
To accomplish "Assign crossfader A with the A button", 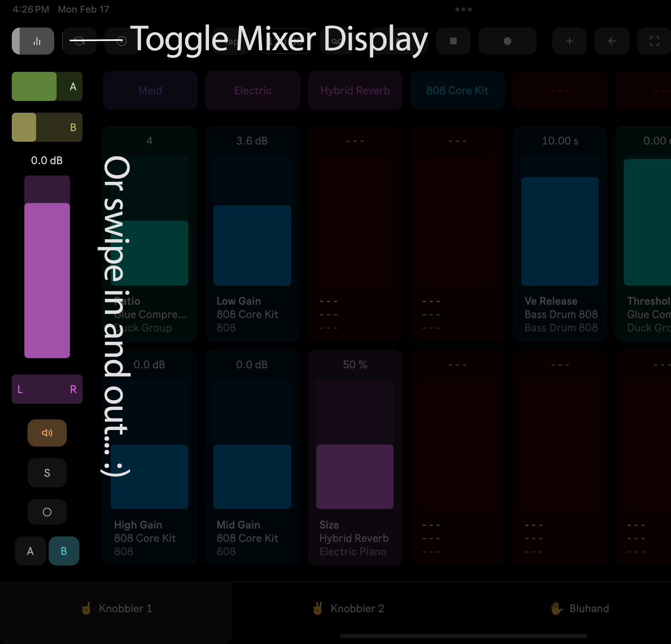I will tap(30, 551).
